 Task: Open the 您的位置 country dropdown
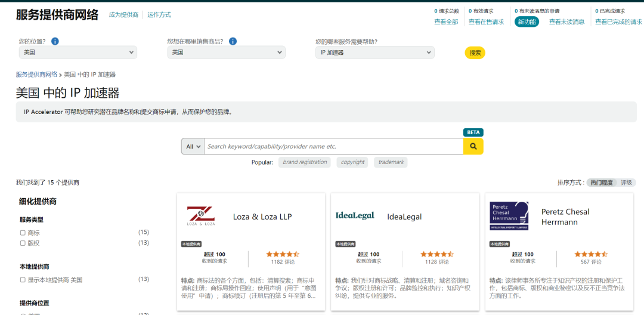(x=78, y=52)
